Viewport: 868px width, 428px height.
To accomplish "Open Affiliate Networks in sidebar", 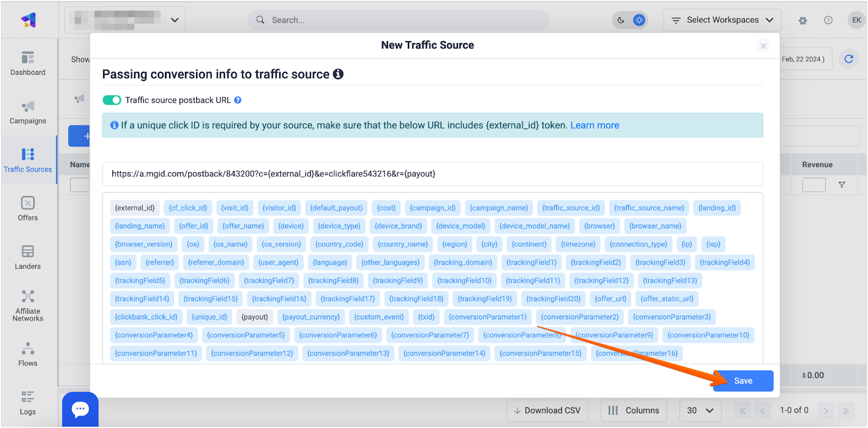I will click(28, 305).
